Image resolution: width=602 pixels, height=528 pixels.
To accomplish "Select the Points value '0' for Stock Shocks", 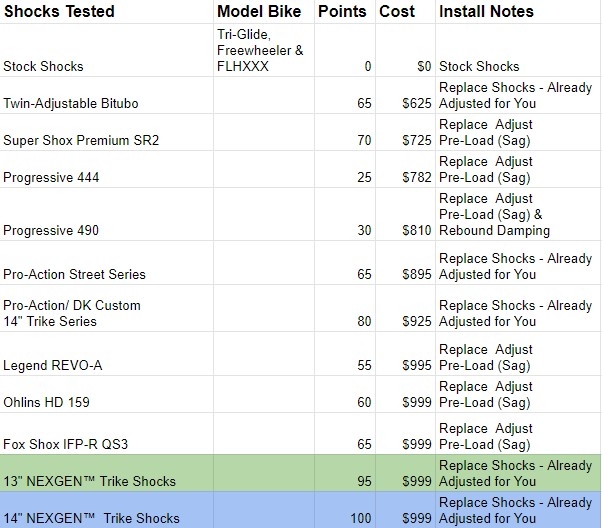I will (344, 50).
